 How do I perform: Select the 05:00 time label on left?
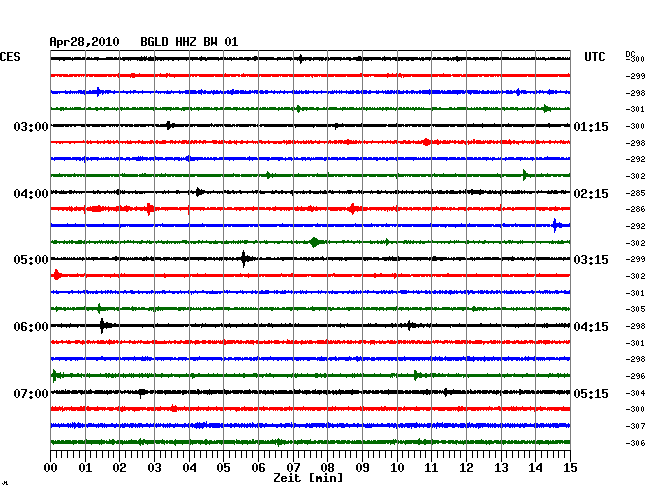point(30,259)
